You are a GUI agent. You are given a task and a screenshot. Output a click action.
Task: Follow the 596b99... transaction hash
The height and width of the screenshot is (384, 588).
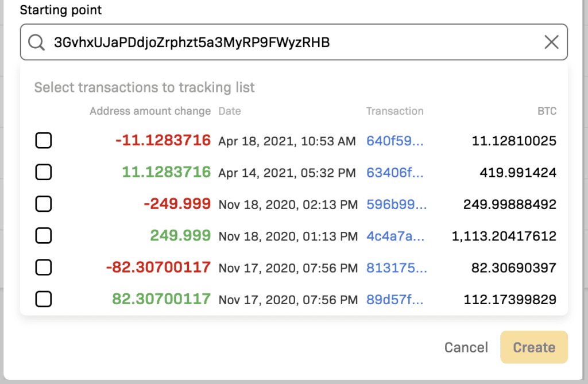396,204
